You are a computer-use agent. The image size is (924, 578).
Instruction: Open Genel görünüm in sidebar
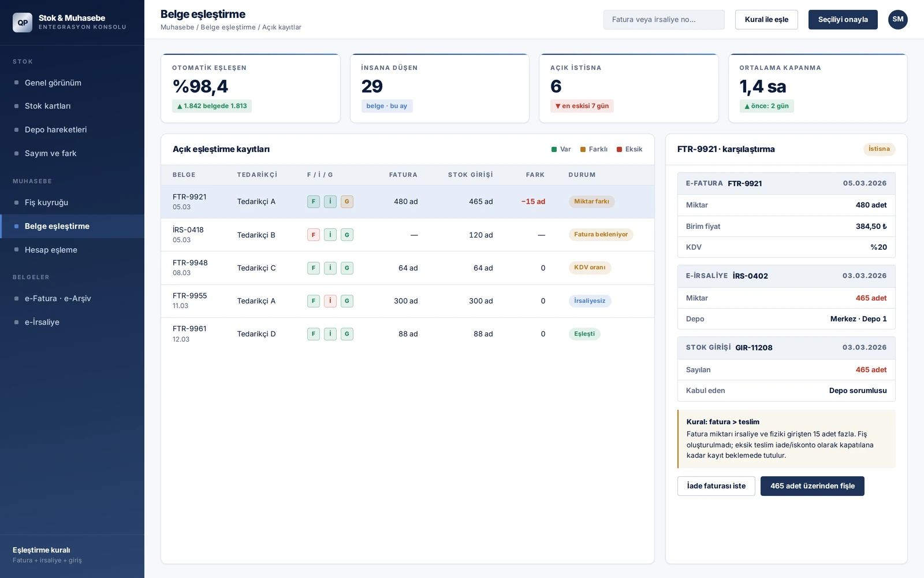[72, 83]
